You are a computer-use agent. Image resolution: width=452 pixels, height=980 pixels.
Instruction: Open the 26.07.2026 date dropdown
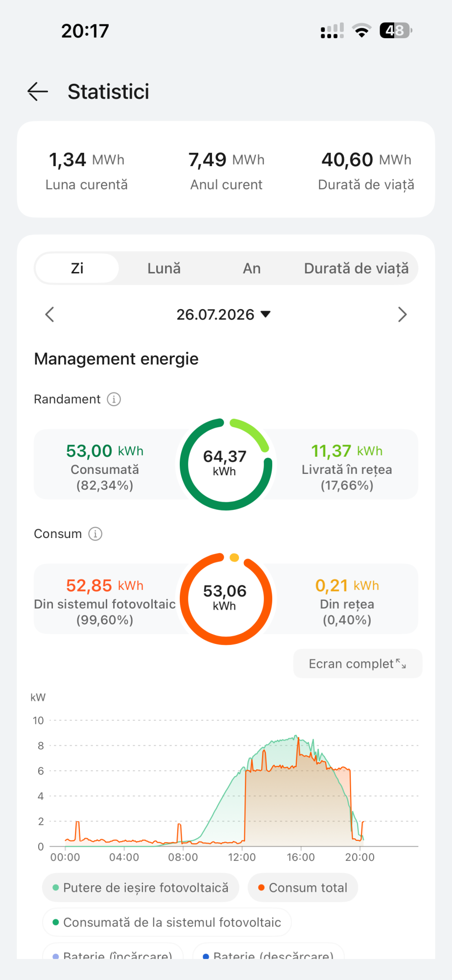coord(224,315)
